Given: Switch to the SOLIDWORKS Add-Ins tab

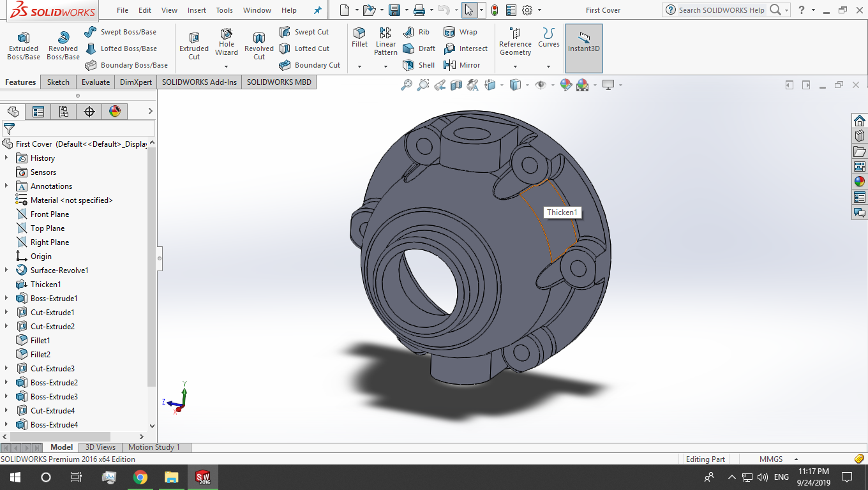Looking at the screenshot, I should [199, 82].
